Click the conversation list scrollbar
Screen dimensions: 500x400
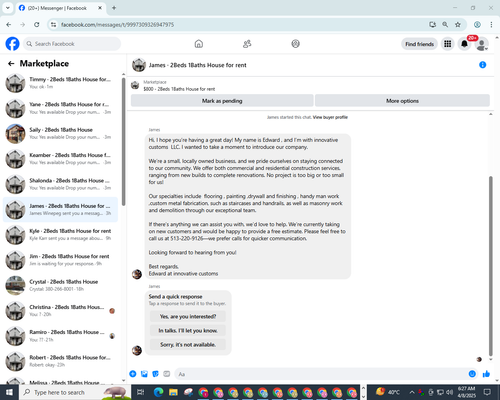click(x=123, y=142)
